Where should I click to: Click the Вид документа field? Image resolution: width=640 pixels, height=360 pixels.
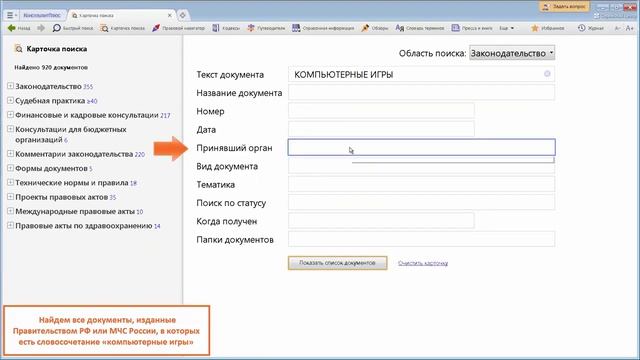(421, 166)
